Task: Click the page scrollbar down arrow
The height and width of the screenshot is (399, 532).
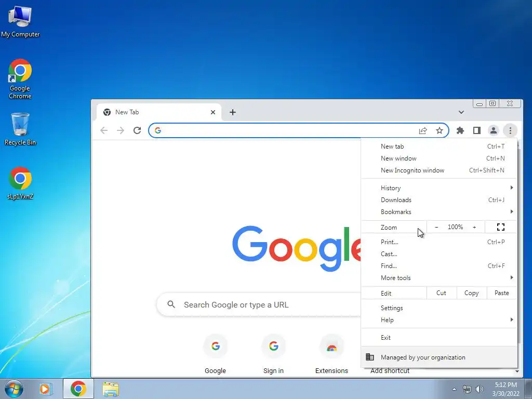Action: coord(517,371)
